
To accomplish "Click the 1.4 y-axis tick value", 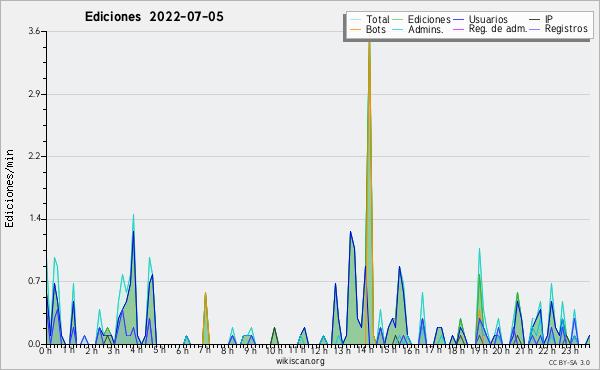I will 34,219.
